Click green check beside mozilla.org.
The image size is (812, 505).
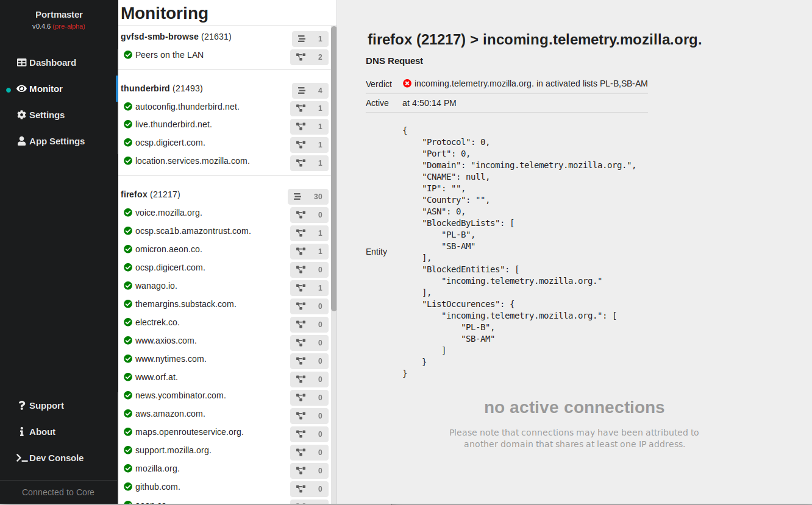pos(128,468)
